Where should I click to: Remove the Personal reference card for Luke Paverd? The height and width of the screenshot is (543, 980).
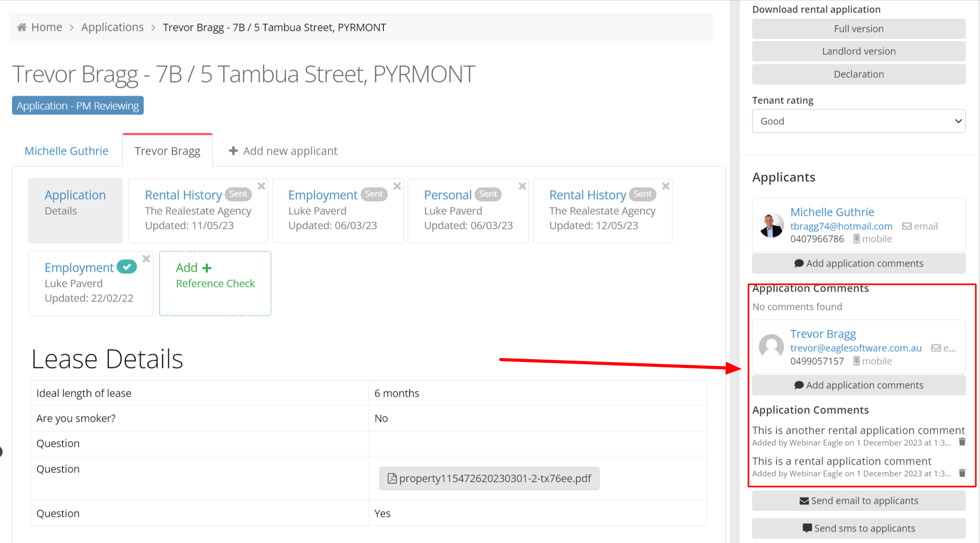(522, 186)
